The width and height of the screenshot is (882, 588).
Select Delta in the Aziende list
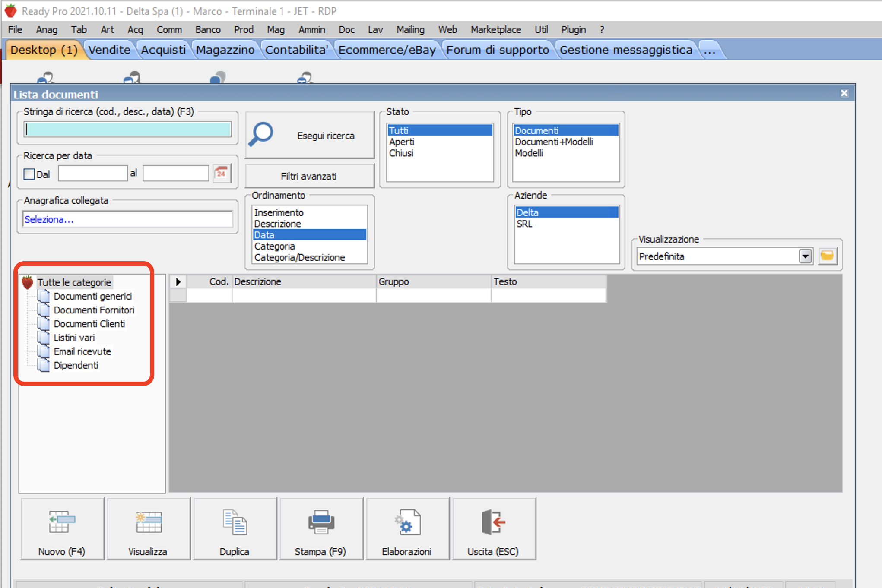click(567, 212)
